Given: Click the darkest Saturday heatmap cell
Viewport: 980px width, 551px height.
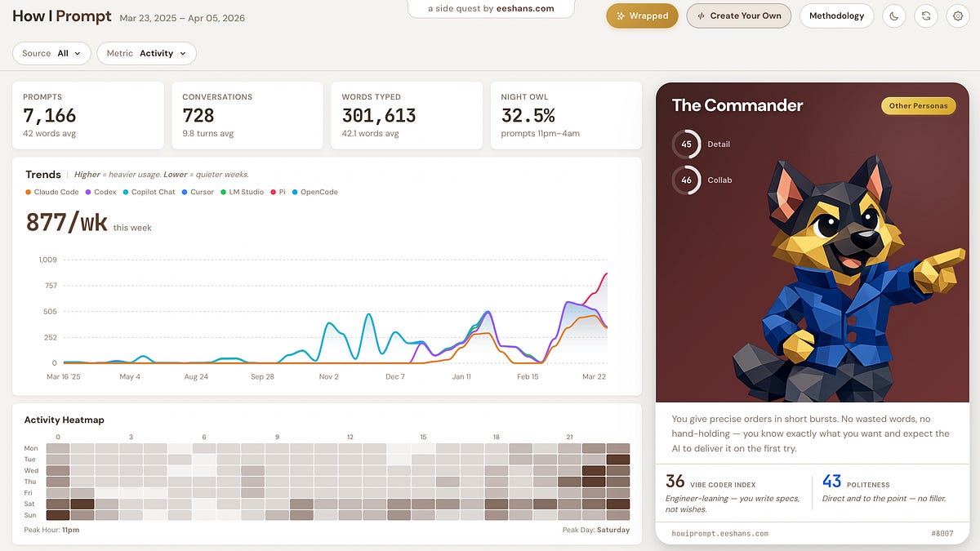Looking at the screenshot, I should (x=81, y=504).
